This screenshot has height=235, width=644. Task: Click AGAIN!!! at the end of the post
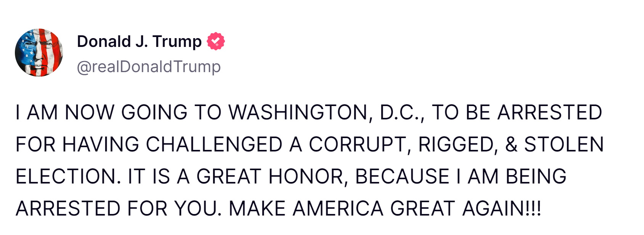501,209
